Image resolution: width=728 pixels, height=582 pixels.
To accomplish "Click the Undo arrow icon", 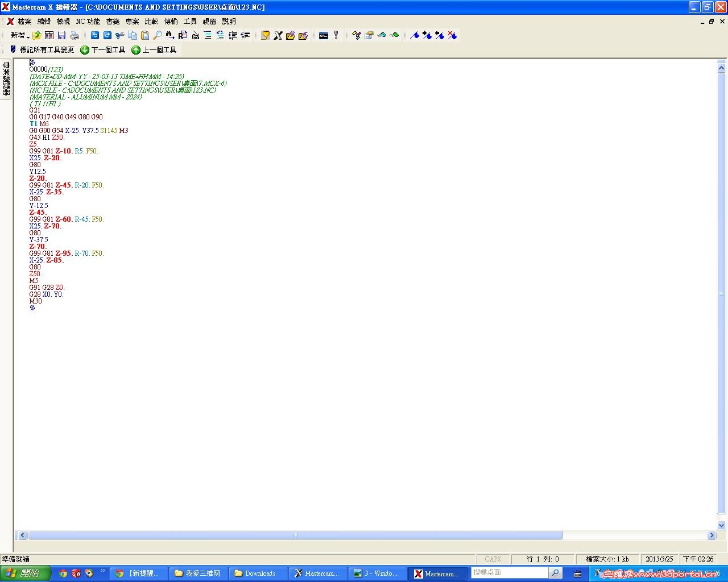I will 95,35.
